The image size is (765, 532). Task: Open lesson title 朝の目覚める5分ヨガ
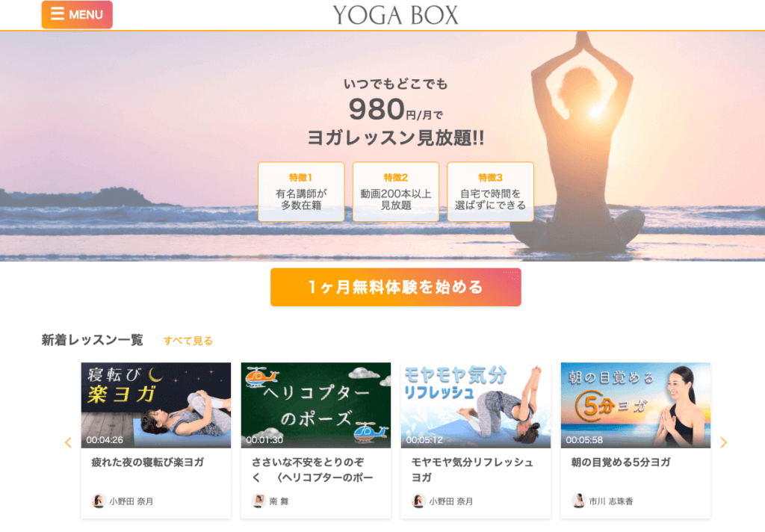(621, 463)
